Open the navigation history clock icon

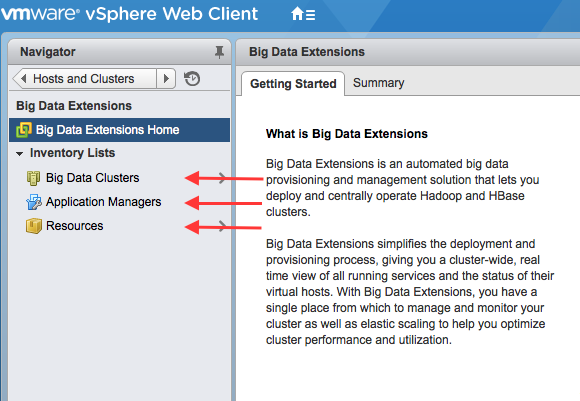(x=192, y=79)
